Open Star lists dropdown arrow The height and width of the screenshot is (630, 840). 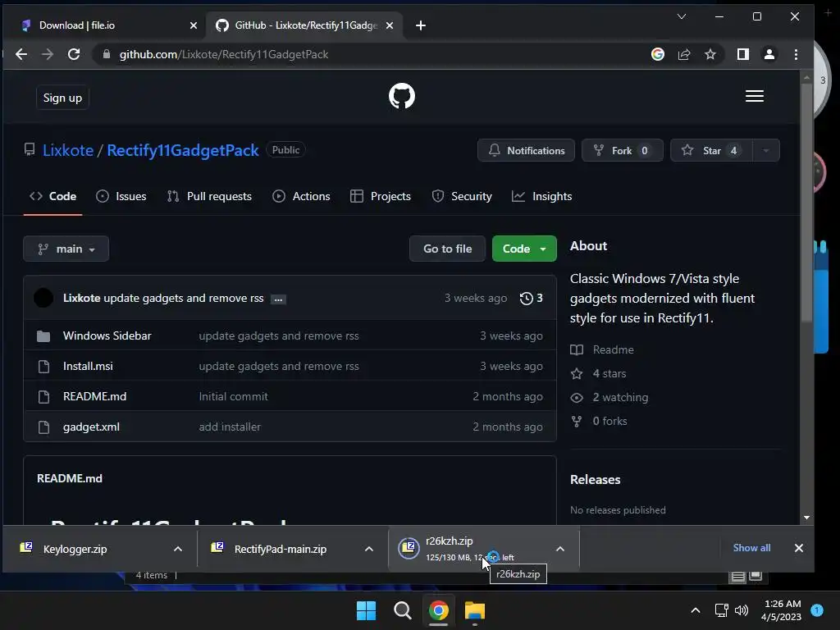pos(766,151)
